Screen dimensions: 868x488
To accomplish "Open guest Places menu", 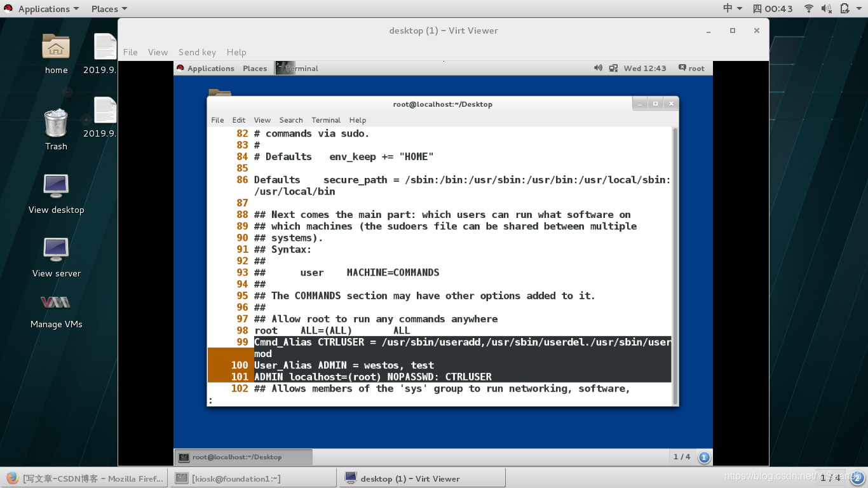I will click(x=255, y=68).
